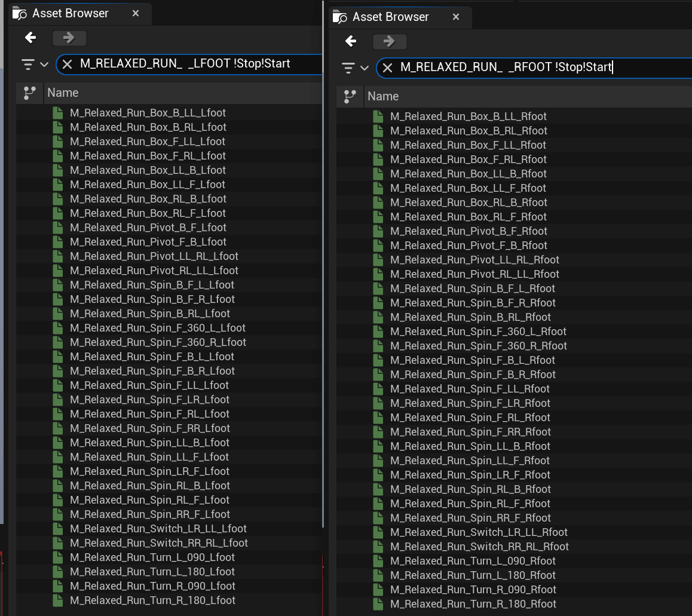This screenshot has height=616, width=692.
Task: Open filter dropdown in left Asset Browser
Action: 35,65
